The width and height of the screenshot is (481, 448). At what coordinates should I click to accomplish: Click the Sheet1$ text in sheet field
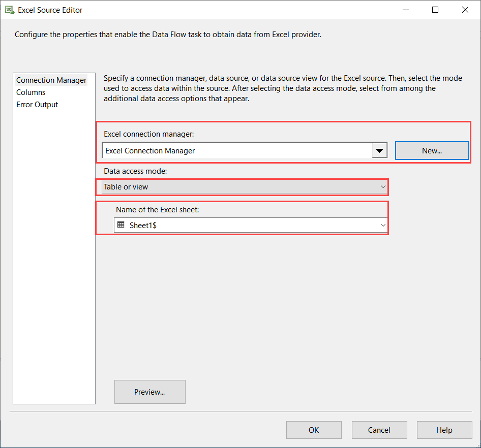[x=143, y=225]
